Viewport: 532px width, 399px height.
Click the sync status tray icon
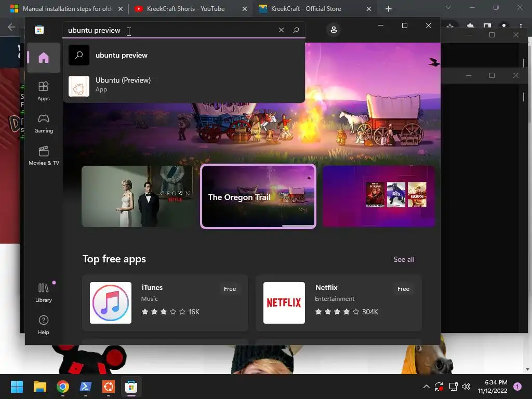point(438,387)
